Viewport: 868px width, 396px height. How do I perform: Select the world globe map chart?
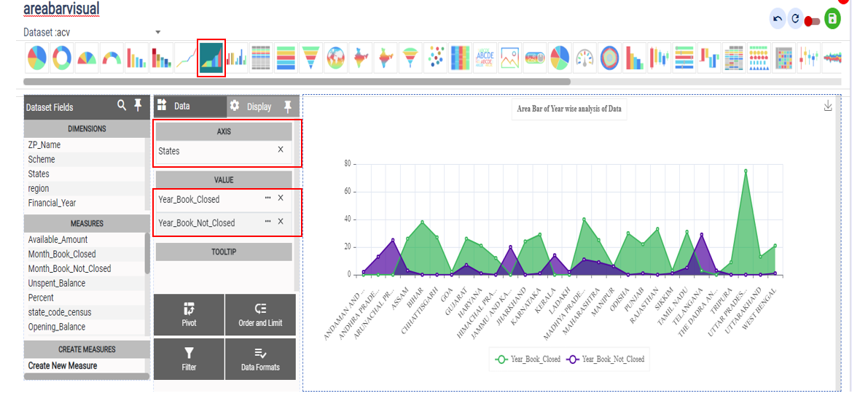[335, 57]
